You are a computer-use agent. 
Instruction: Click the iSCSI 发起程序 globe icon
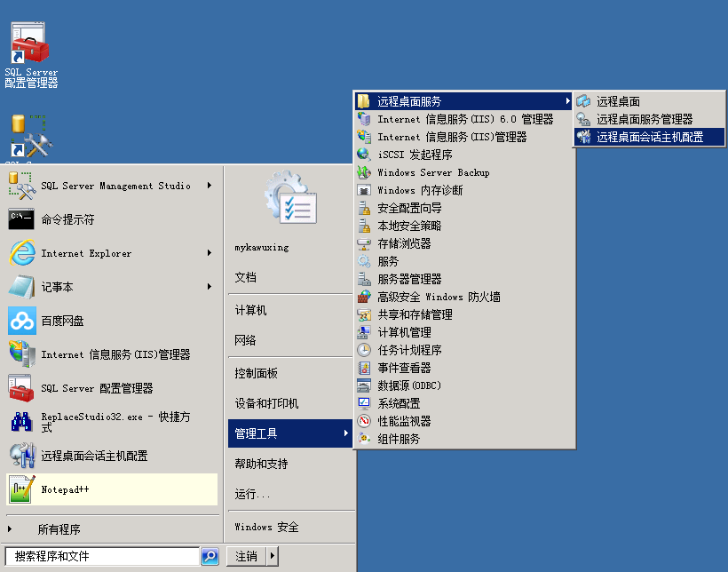[x=363, y=155]
